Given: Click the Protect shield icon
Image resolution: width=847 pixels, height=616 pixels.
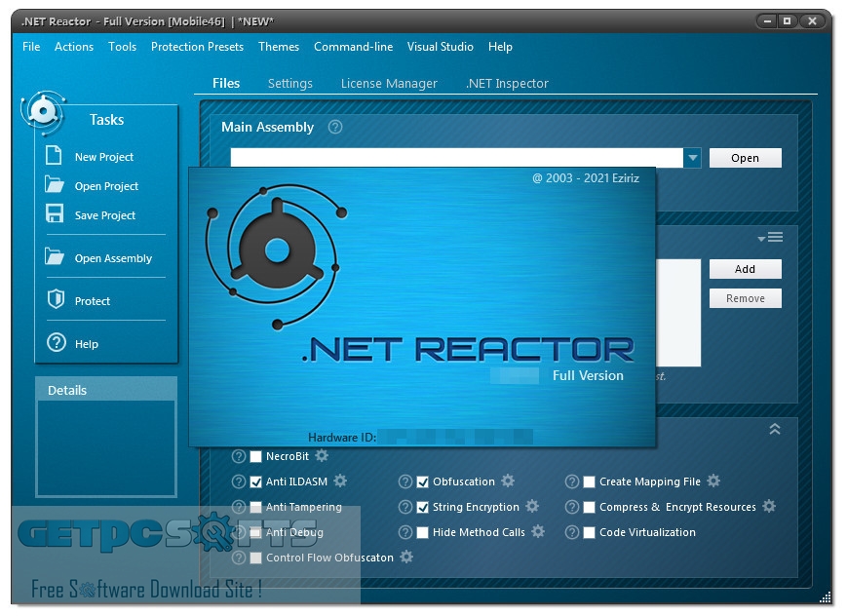Looking at the screenshot, I should click(x=56, y=299).
